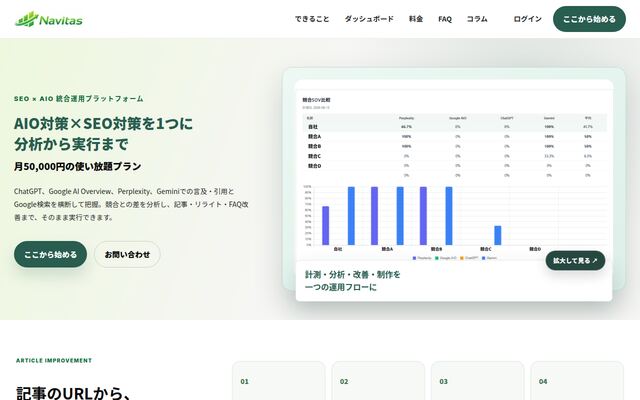
Task: Open the できること menu item
Action: tap(312, 19)
